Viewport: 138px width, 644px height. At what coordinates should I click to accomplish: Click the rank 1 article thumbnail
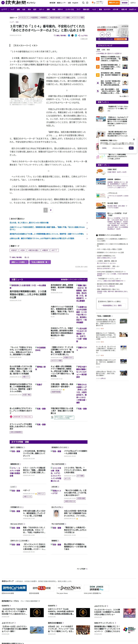pyautogui.click(x=125, y=58)
